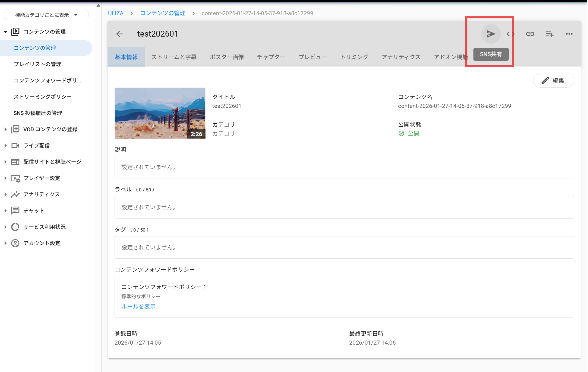
Task: Click the back arrow beside test202601
Action: coord(119,34)
